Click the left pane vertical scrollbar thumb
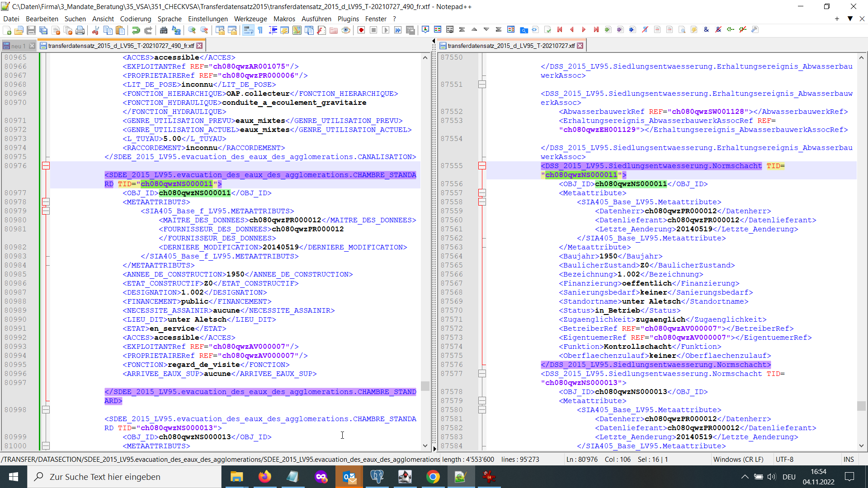 (425, 385)
